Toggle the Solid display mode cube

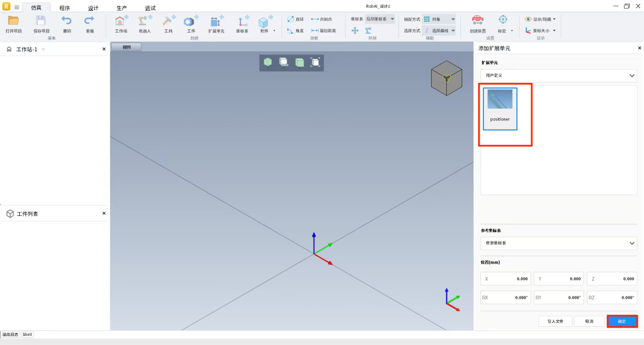click(284, 62)
